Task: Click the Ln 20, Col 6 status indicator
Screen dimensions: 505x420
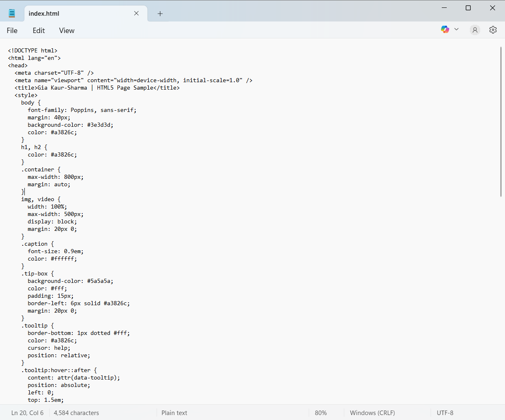Action: point(27,413)
